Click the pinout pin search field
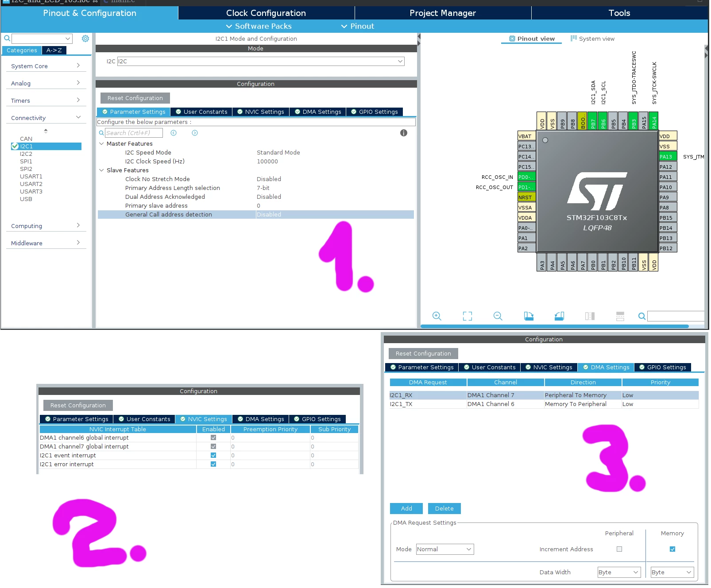 tap(676, 316)
